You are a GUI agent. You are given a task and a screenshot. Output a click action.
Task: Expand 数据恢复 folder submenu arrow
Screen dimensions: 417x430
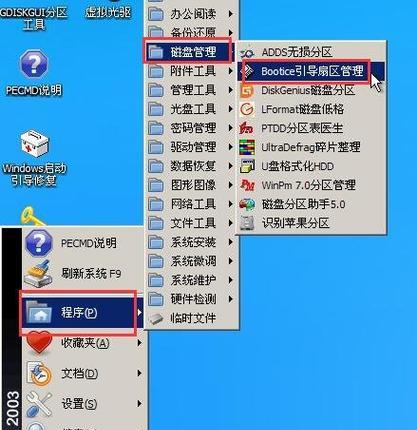point(231,166)
